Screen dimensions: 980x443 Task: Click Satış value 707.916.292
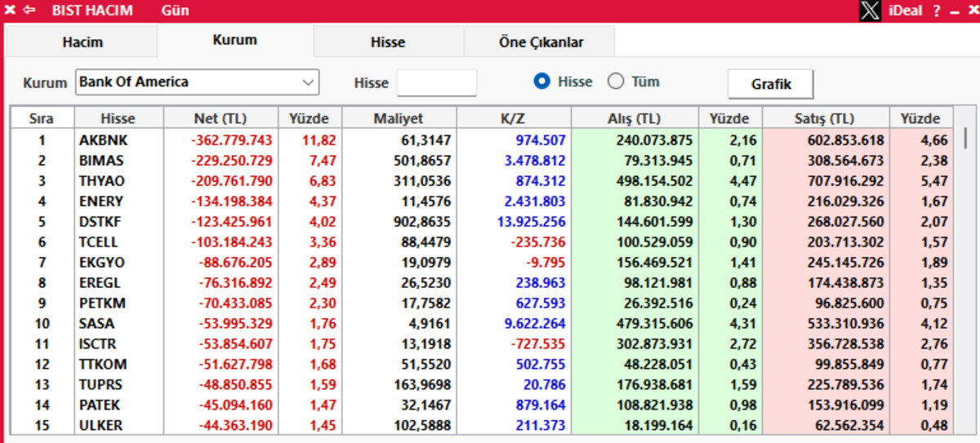pyautogui.click(x=846, y=181)
